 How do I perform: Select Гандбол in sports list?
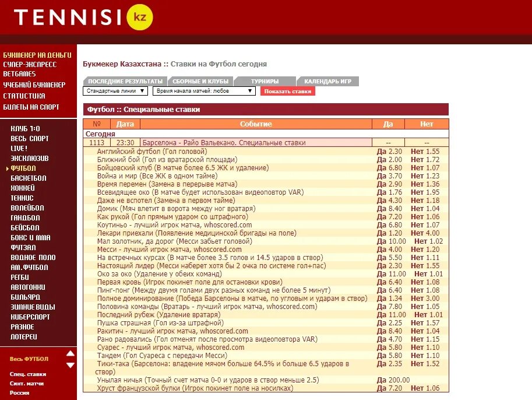(25, 217)
